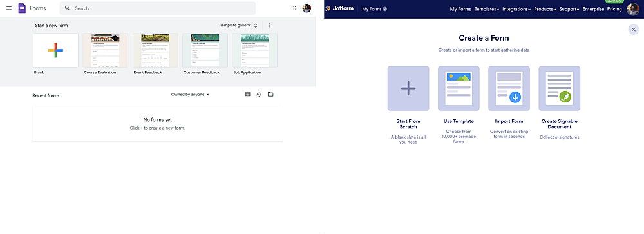Click the Job Application label
The width and height of the screenshot is (644, 234).
(247, 72)
